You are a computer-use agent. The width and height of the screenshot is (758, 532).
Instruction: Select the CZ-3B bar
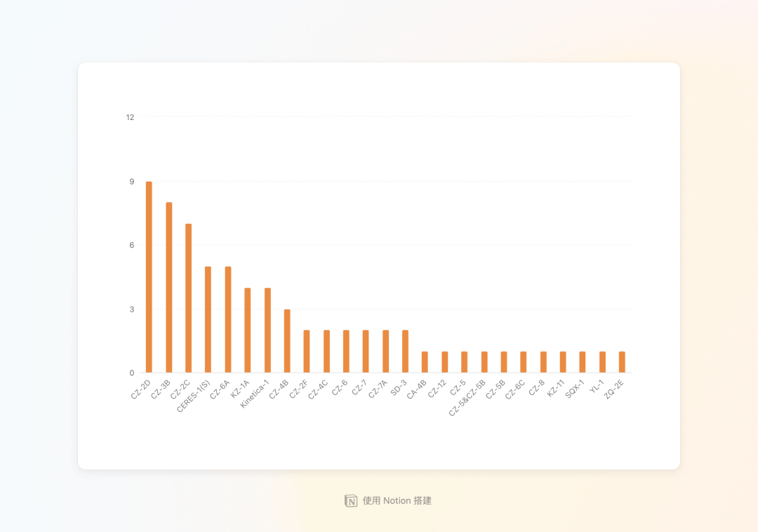tap(168, 288)
